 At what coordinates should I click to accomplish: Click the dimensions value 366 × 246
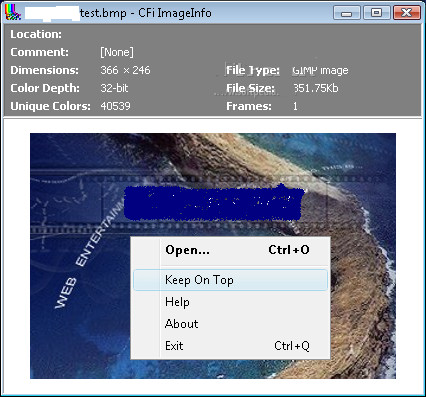click(125, 70)
